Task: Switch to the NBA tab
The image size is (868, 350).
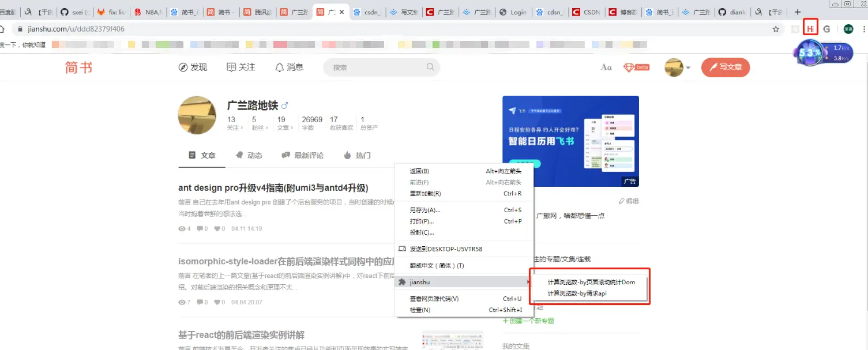Action: pos(147,12)
